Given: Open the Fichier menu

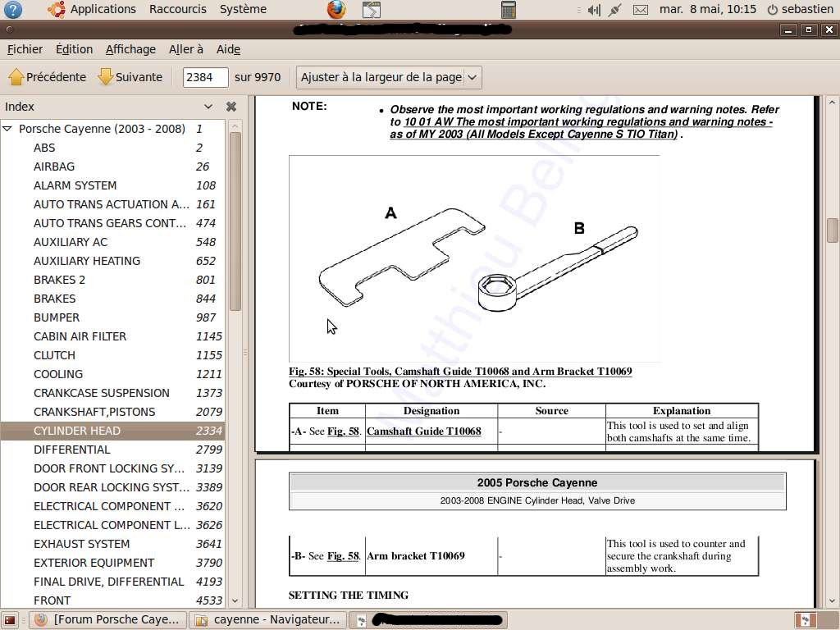Looking at the screenshot, I should tap(25, 49).
